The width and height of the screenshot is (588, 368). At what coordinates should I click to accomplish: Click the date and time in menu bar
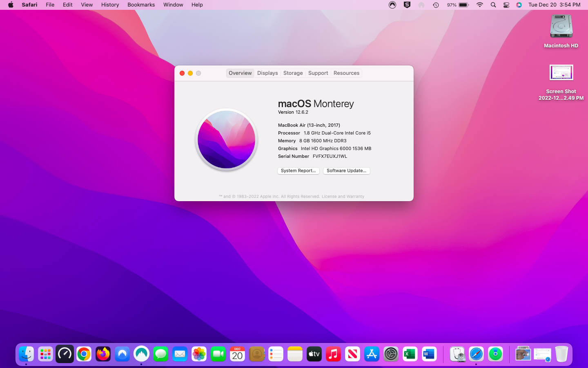point(554,5)
